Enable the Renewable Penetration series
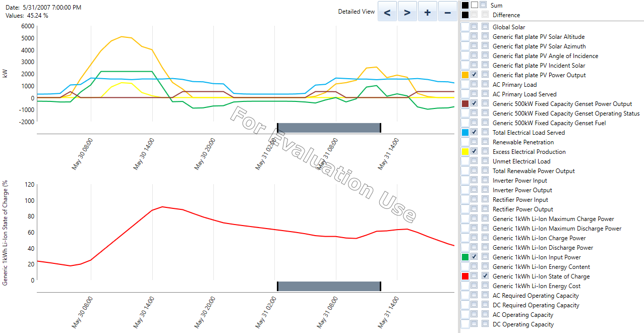Viewport: 644px width, 333px height. [x=474, y=142]
